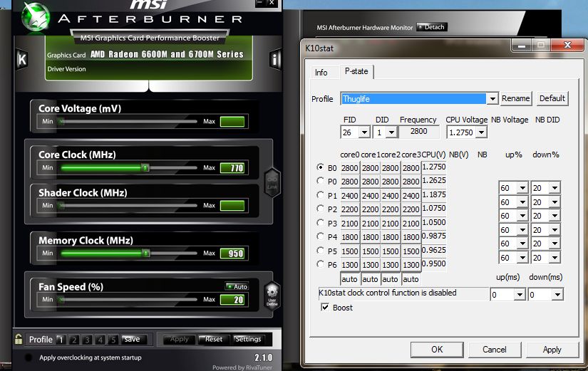Select Afterburner profile slot 3
This screenshot has height=371, width=588.
click(87, 340)
